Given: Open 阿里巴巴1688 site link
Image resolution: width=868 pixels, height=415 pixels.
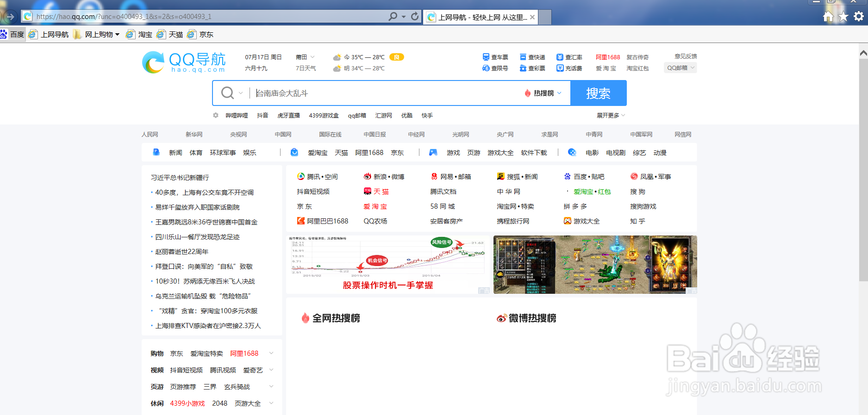Looking at the screenshot, I should pyautogui.click(x=322, y=221).
